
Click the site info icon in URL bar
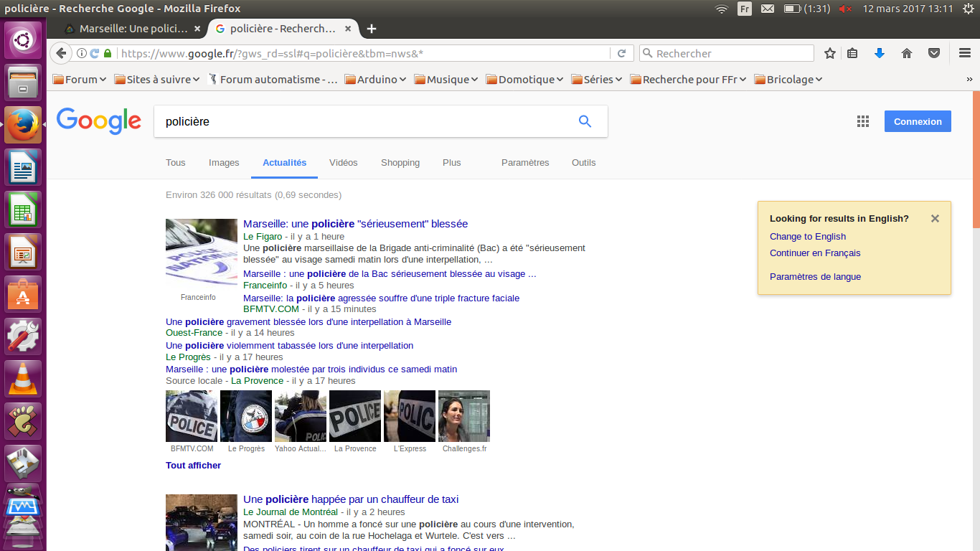(x=81, y=53)
